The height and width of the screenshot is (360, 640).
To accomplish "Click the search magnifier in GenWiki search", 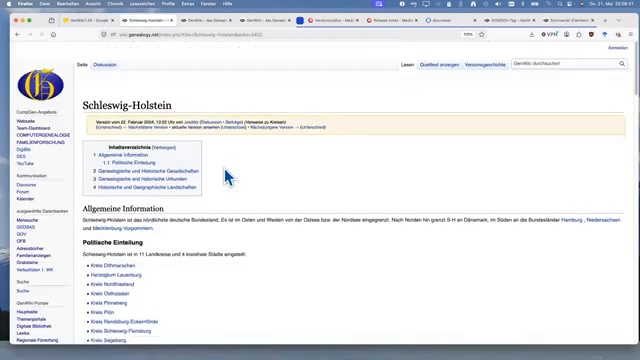I will (622, 64).
